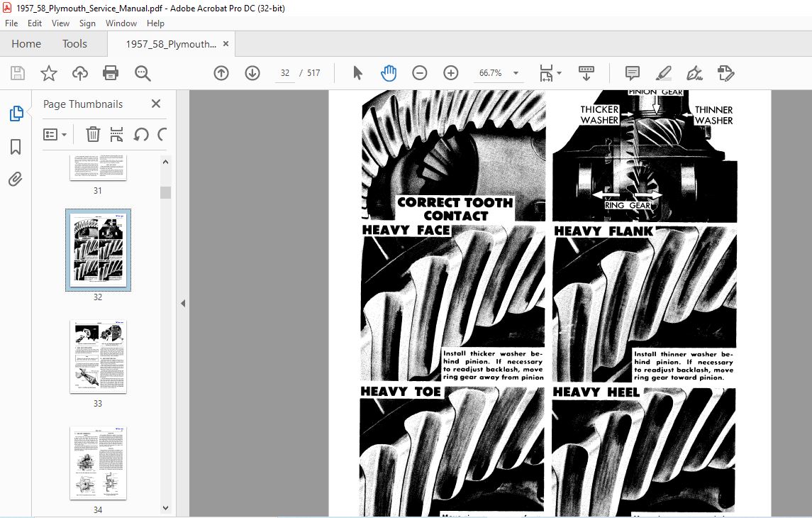Select page 32 thumbnail

pos(98,250)
